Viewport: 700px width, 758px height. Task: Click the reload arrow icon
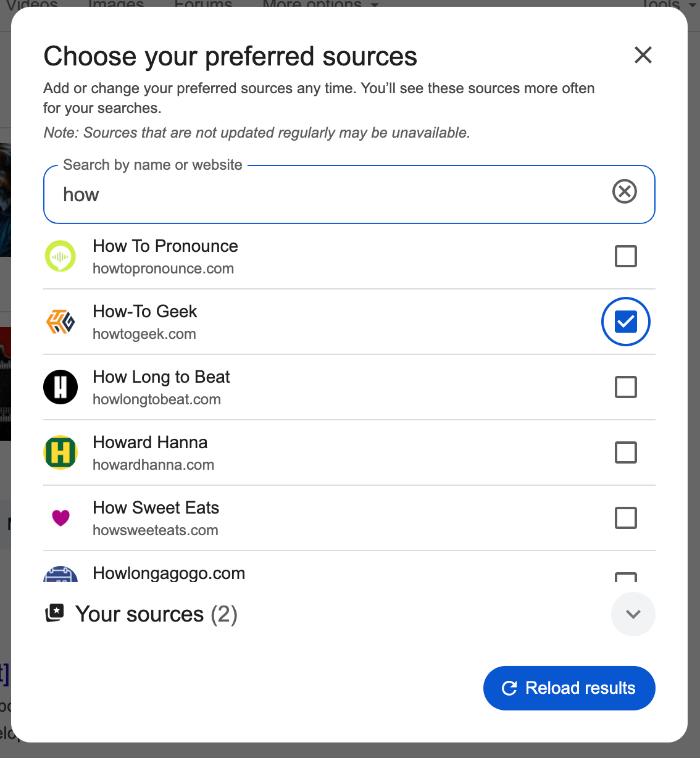[x=509, y=688]
